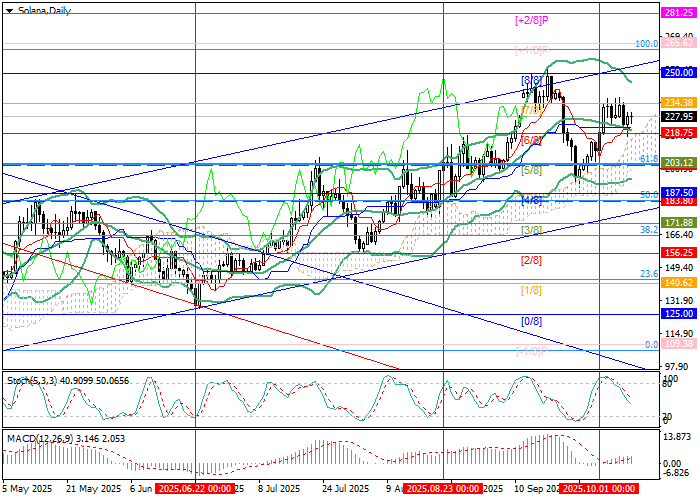
Task: Click the 187.50 blue price label
Action: 678,192
